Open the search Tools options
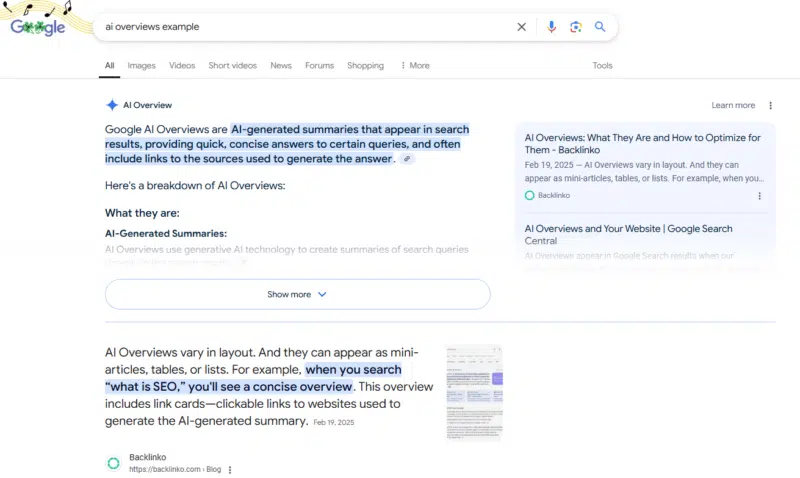Screen dimensions: 800x478 tap(602, 65)
